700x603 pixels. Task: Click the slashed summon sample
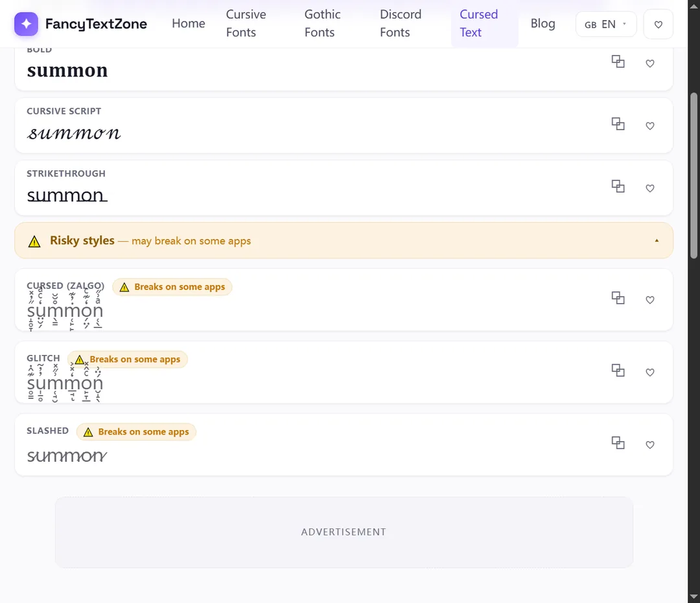click(67, 456)
